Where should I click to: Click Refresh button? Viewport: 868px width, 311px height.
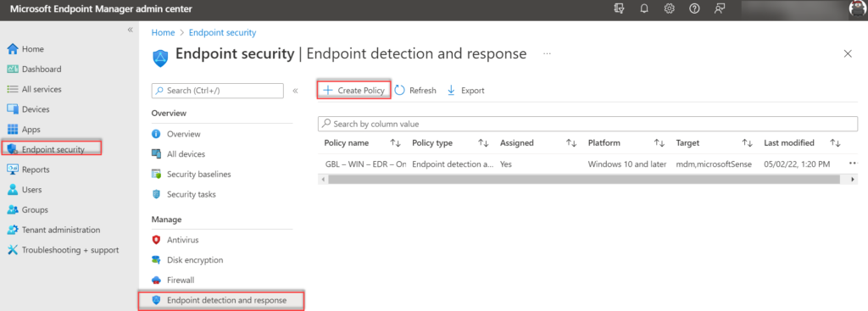tap(415, 90)
